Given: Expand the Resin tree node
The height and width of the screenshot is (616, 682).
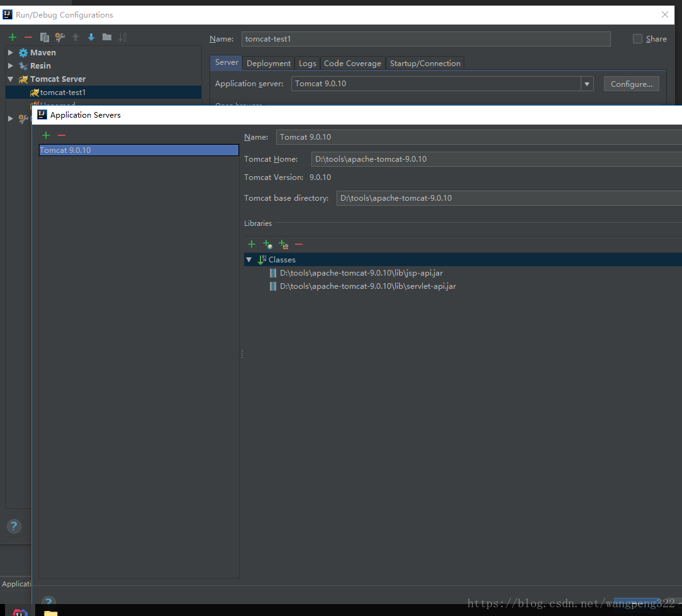Looking at the screenshot, I should coord(11,65).
